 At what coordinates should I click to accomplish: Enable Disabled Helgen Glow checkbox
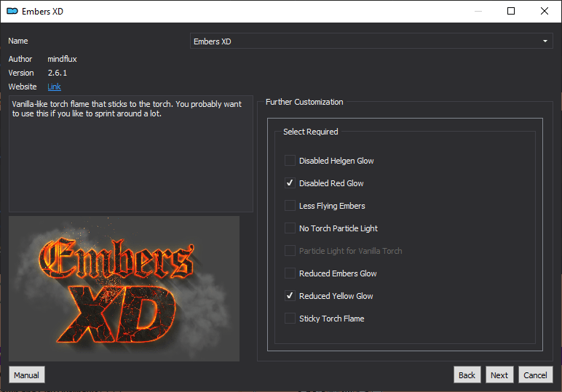(x=290, y=161)
